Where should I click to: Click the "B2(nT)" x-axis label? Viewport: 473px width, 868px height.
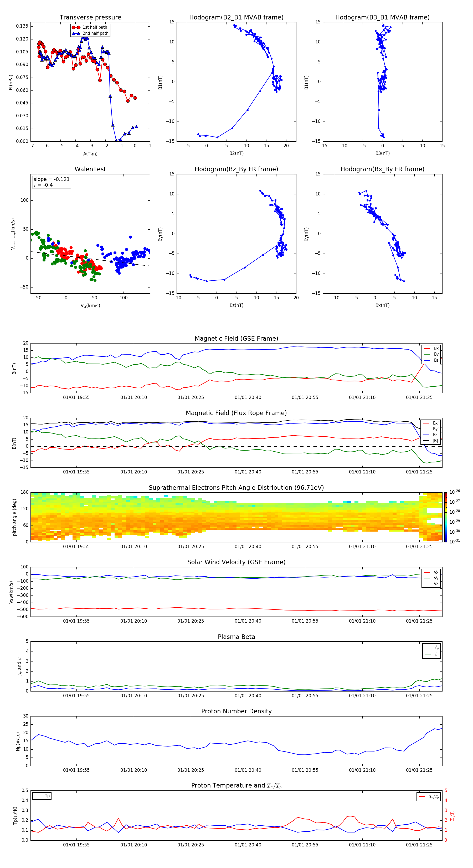(236, 153)
